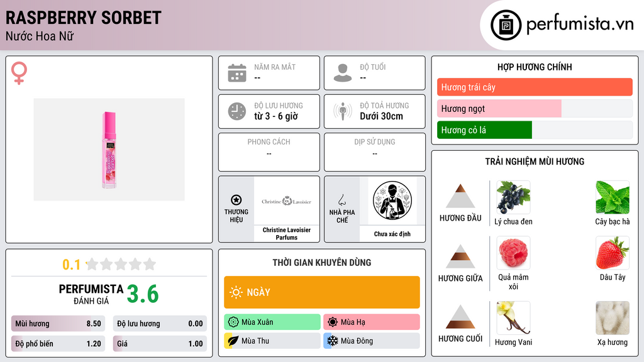644x362 pixels.
Task: Click the star badge icon above Thương hiệu
Action: (236, 200)
